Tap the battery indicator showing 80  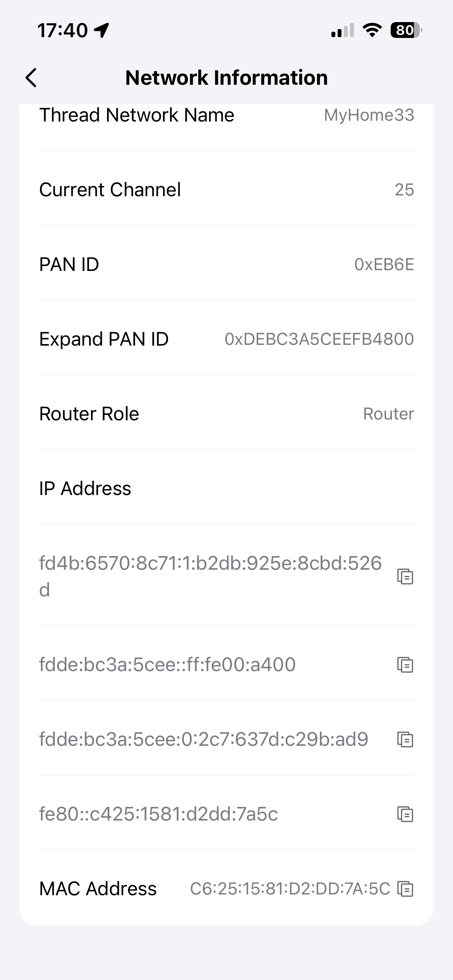[x=406, y=30]
